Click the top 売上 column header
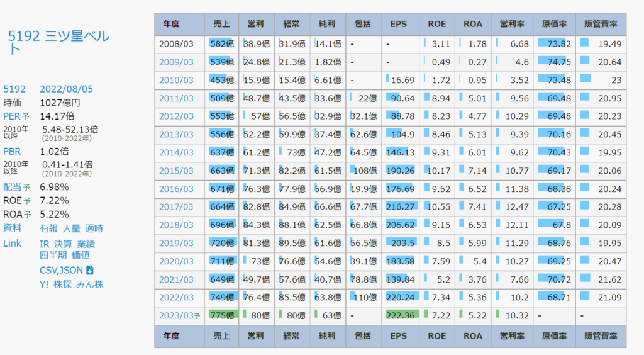Screen dimensions: 644x355 click(x=221, y=25)
